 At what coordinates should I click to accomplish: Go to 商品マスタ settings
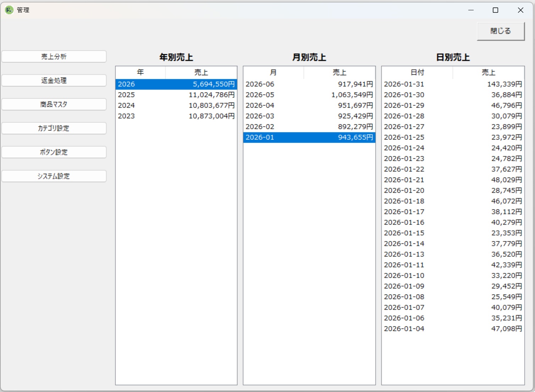(54, 105)
